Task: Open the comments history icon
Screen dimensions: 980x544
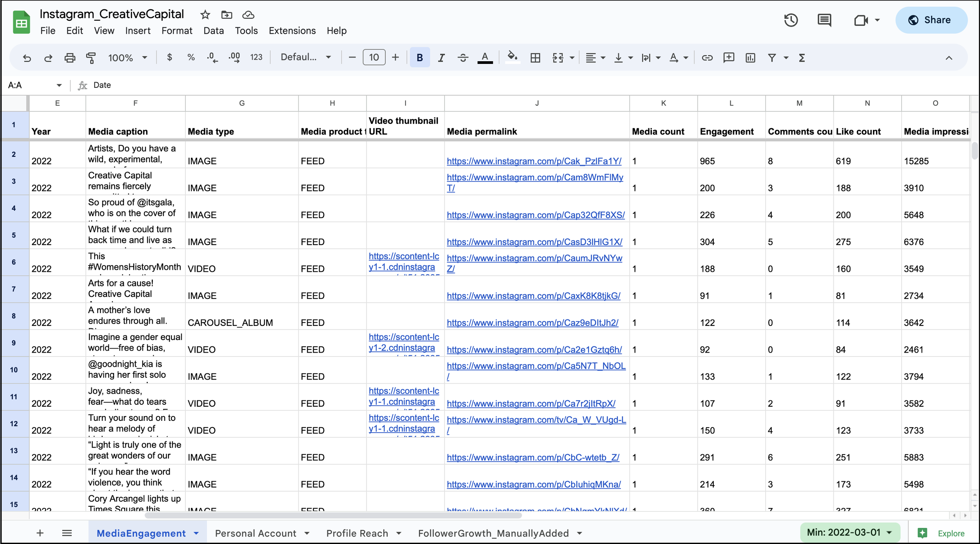Action: 824,20
